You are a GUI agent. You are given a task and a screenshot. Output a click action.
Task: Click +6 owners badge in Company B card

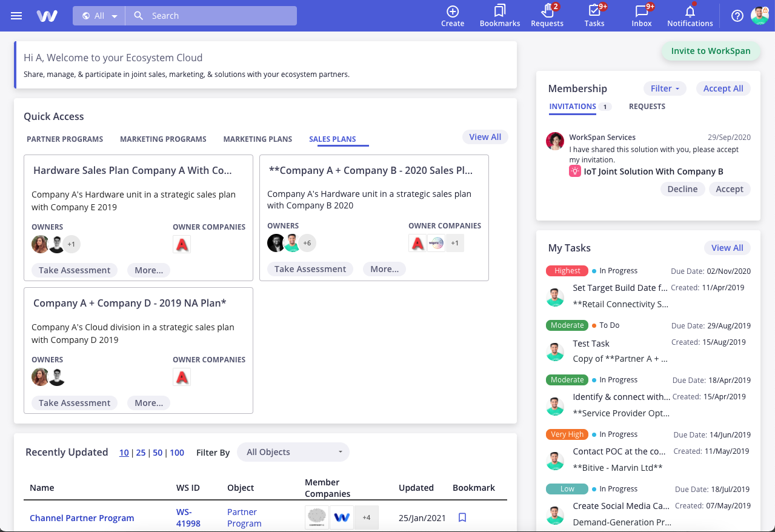[307, 243]
